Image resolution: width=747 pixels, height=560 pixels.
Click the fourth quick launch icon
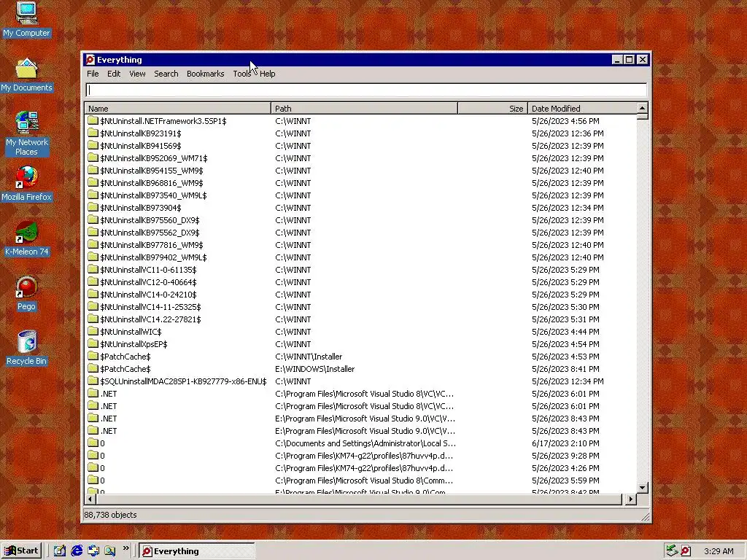coord(110,551)
